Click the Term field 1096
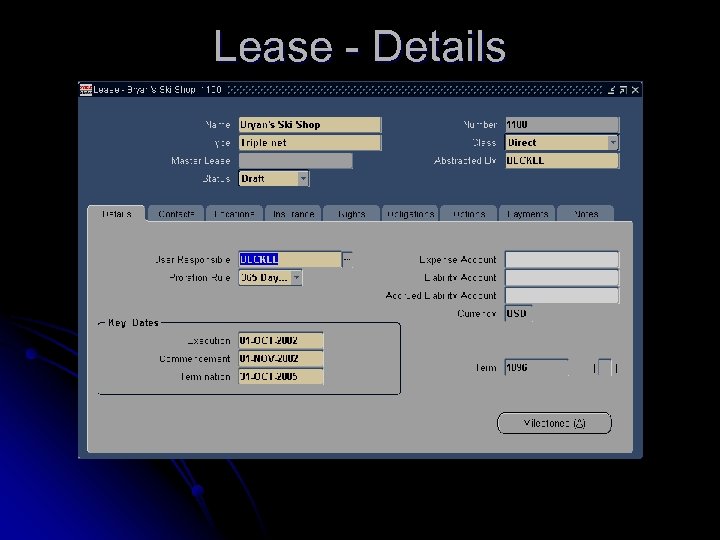 click(x=536, y=367)
